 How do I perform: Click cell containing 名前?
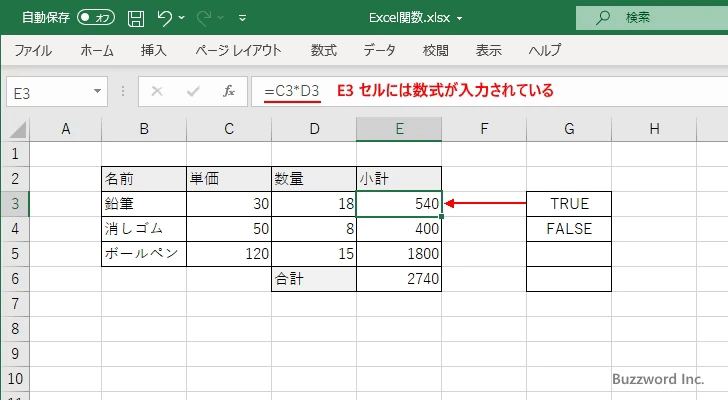pos(144,179)
